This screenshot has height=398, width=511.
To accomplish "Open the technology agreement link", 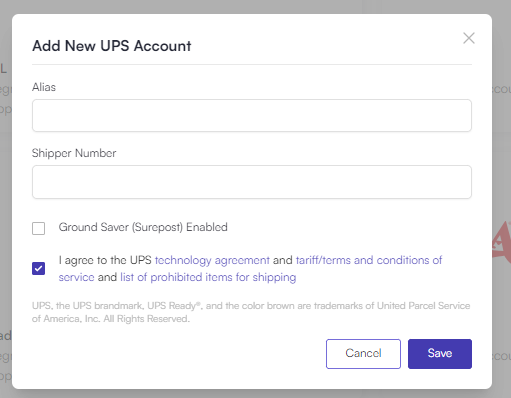I will [212, 260].
